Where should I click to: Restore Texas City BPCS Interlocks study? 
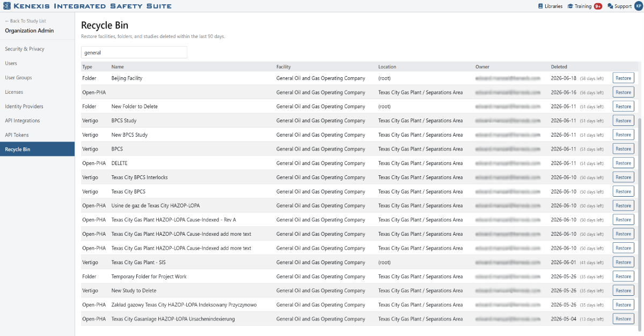623,177
